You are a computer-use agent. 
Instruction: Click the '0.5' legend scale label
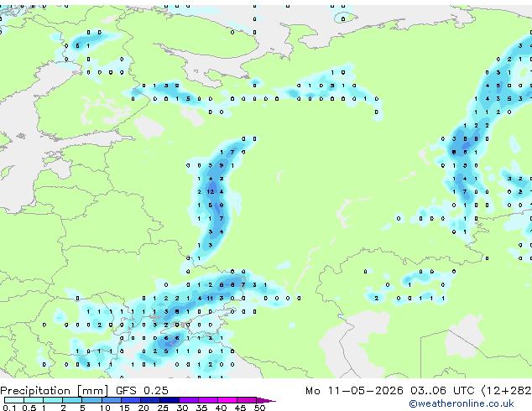click(x=29, y=408)
